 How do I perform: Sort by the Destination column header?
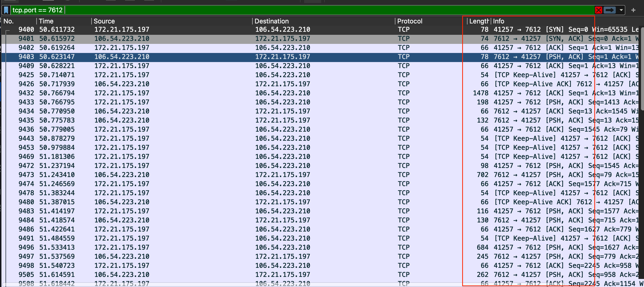tap(324, 21)
